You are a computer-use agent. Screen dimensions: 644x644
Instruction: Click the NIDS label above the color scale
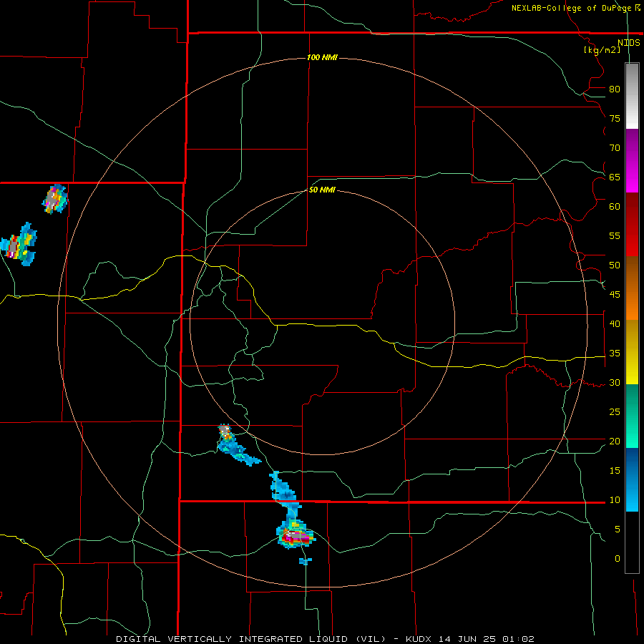click(x=629, y=42)
